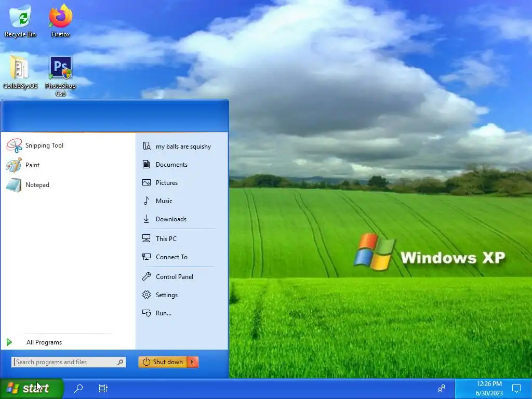Choose Connect To in the Start menu
Viewport: 532px width, 399px height.
pyautogui.click(x=182, y=257)
